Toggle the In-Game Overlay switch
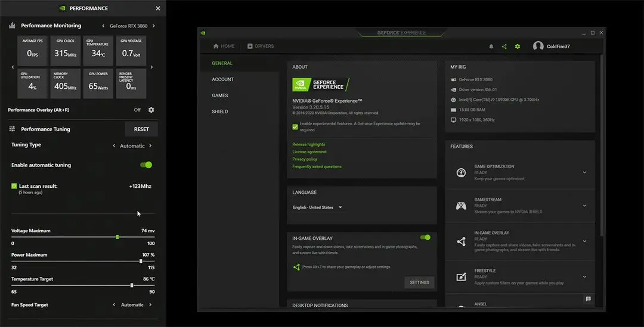The image size is (644, 327). point(425,237)
